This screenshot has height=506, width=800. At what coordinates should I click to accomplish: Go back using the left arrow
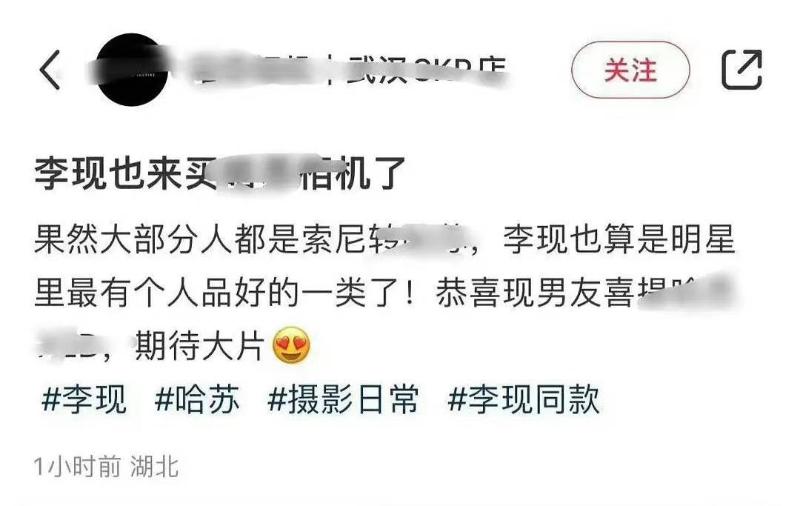point(50,70)
